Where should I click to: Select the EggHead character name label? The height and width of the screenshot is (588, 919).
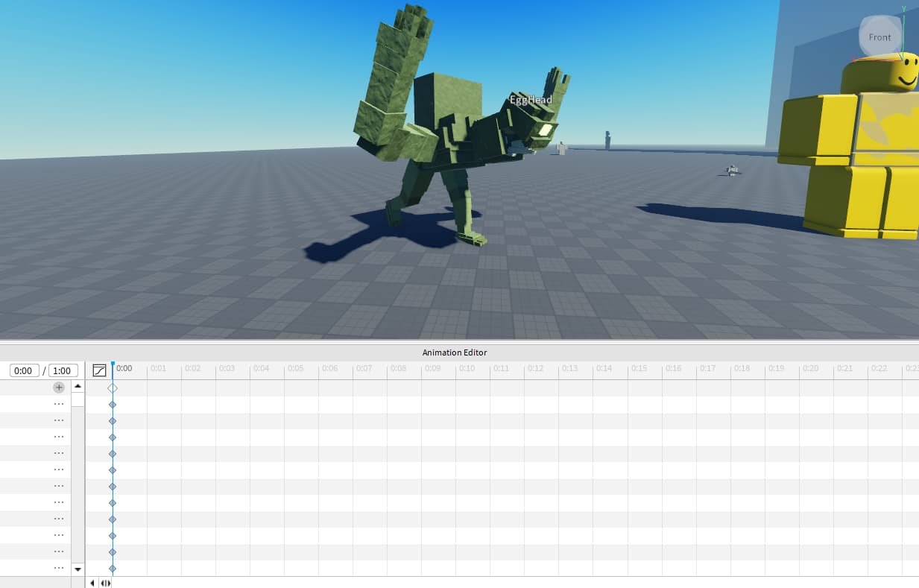coord(531,100)
